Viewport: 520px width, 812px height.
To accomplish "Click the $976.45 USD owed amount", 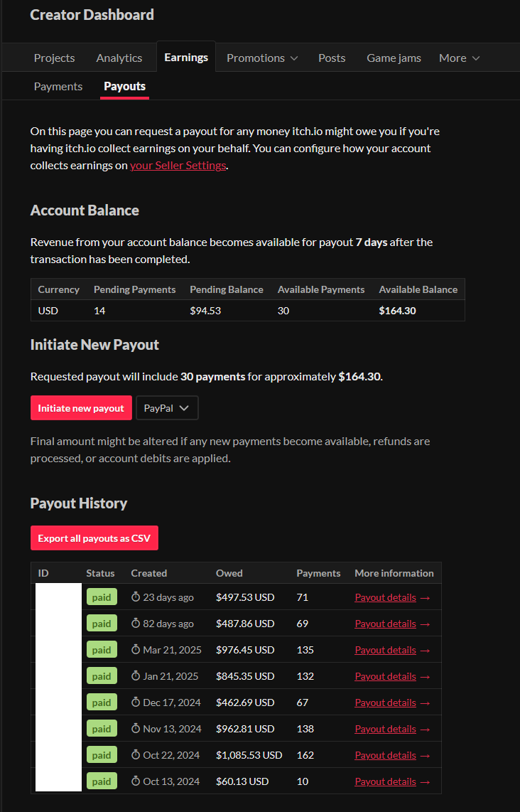I will tap(245, 650).
